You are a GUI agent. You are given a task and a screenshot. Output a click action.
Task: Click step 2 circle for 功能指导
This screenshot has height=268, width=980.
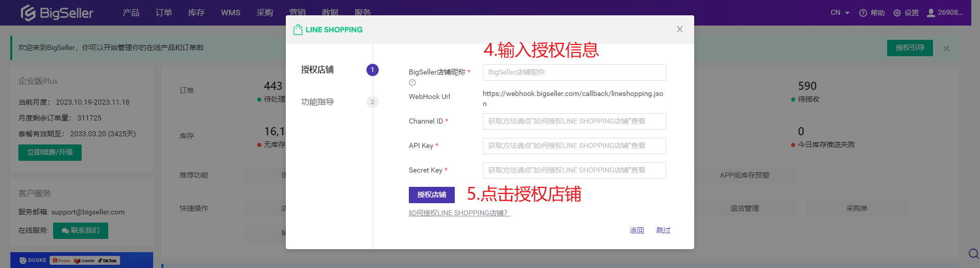point(373,102)
